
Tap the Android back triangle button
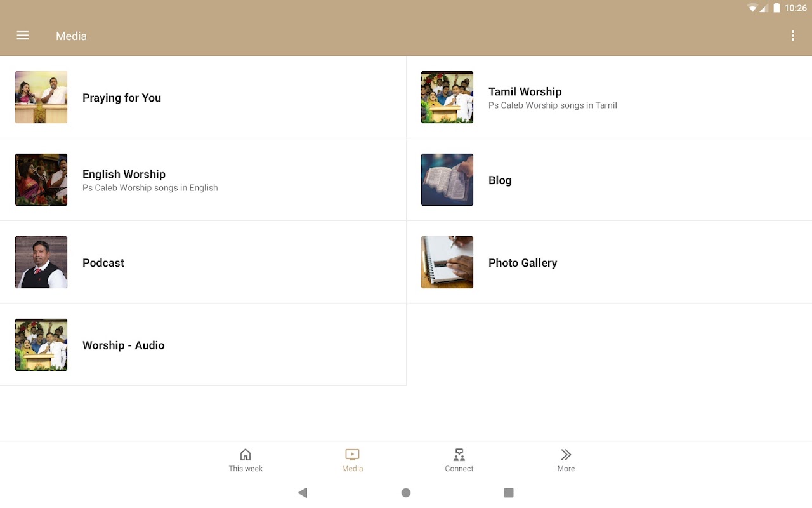(x=303, y=493)
